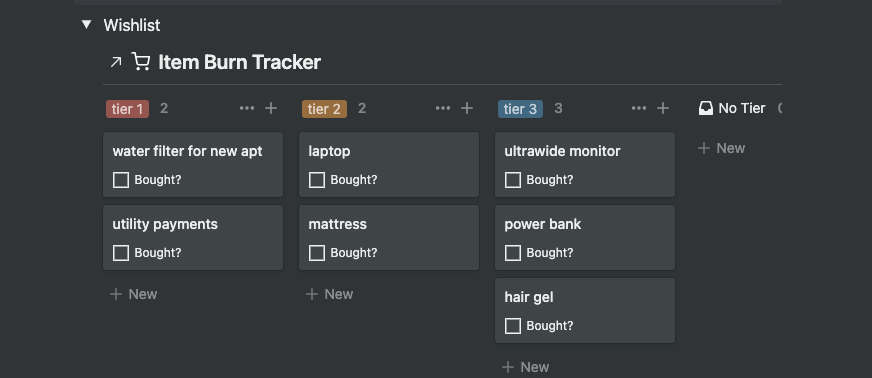Add New item under tier 1 column
872x378 pixels.
click(133, 294)
